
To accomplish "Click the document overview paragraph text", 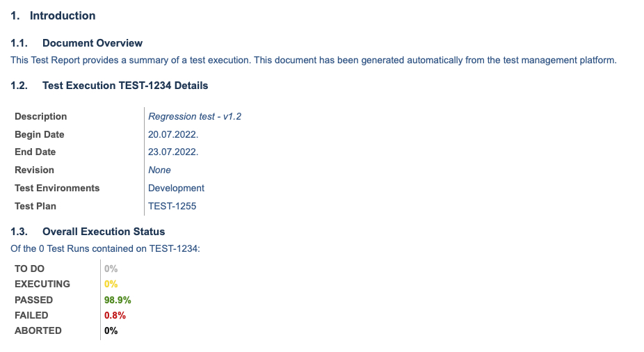I will pos(314,61).
